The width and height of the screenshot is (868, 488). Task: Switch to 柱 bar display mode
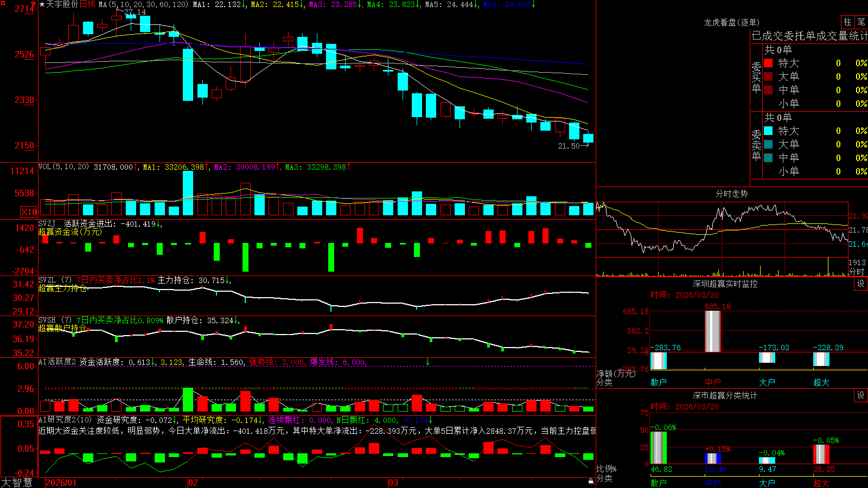click(847, 22)
